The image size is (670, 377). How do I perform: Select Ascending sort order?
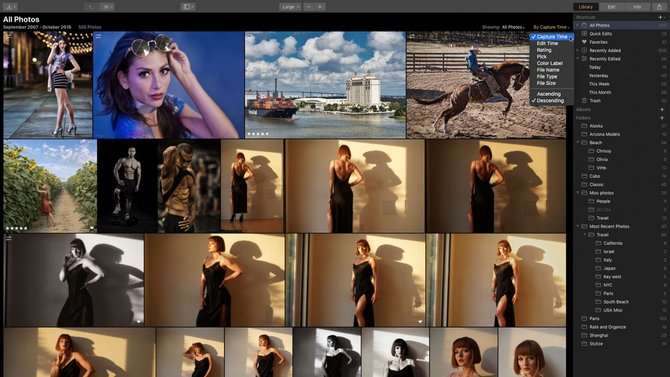[x=549, y=94]
